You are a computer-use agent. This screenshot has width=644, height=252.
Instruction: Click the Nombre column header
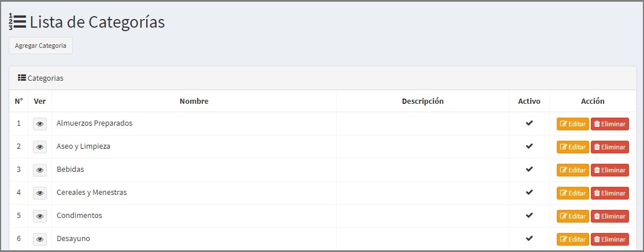coord(194,101)
